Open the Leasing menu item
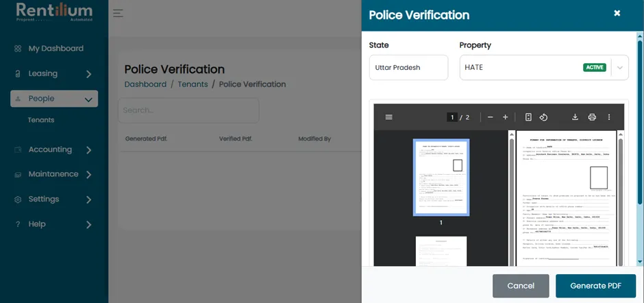644x303 pixels. click(42, 73)
